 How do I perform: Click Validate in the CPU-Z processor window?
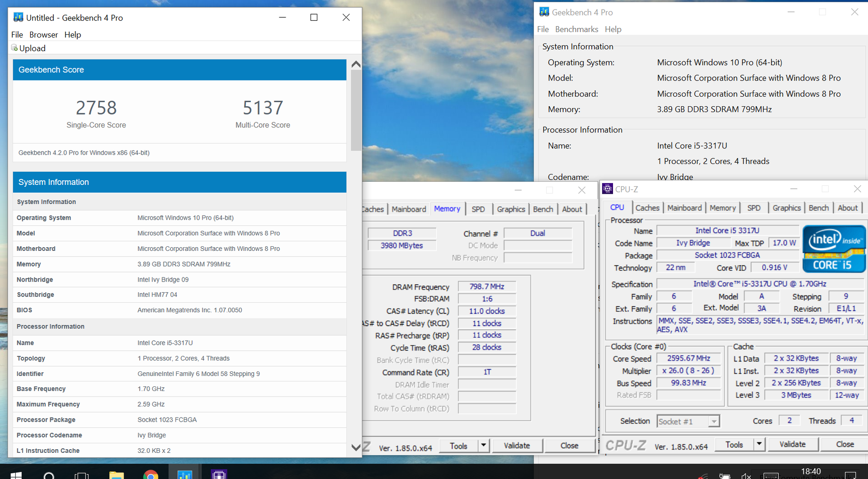[x=792, y=444]
